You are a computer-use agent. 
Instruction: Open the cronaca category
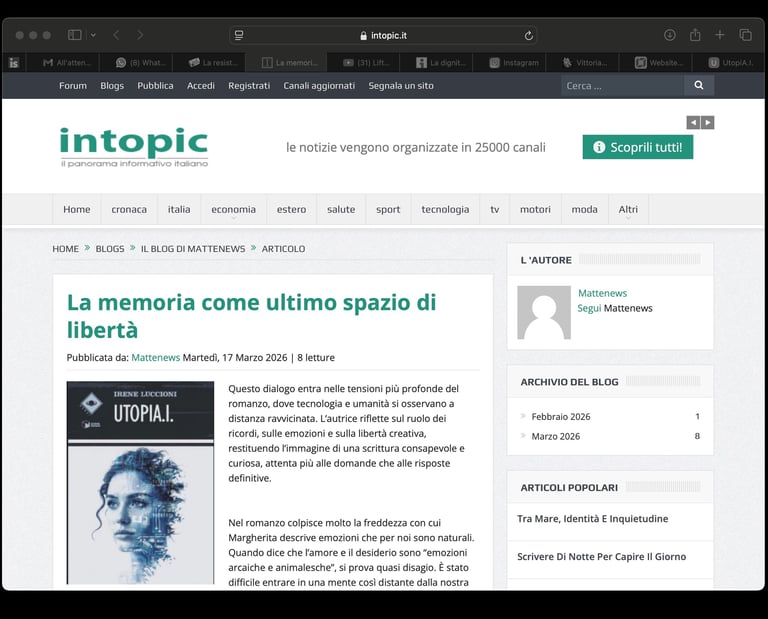[129, 210]
